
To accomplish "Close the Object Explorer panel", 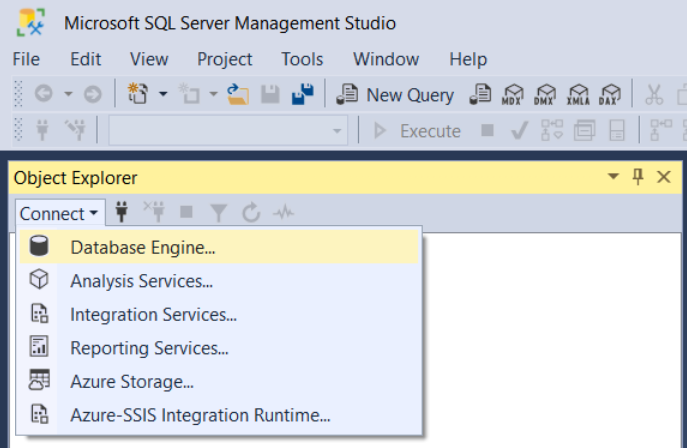I will click(x=663, y=177).
